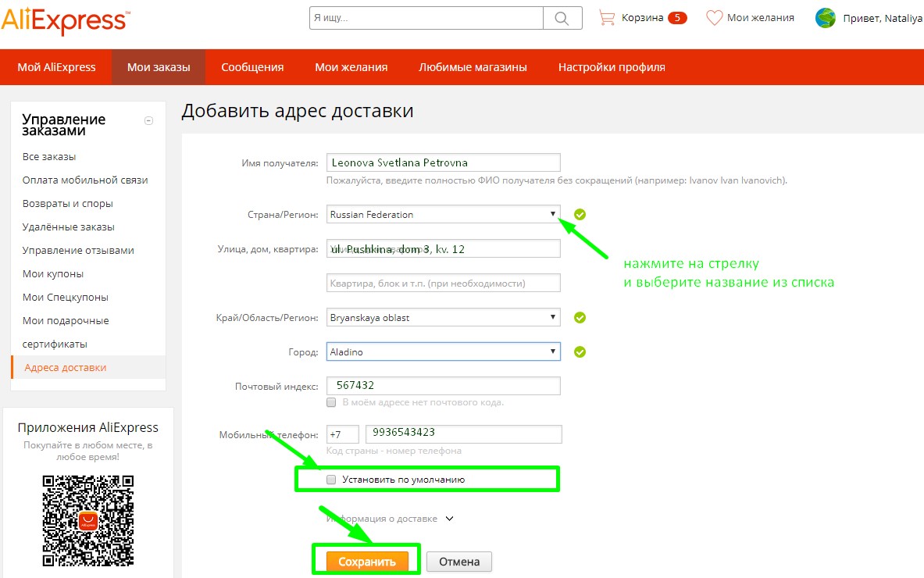This screenshot has height=578, width=924.
Task: Open Все заказы in sidebar
Action: 49,157
